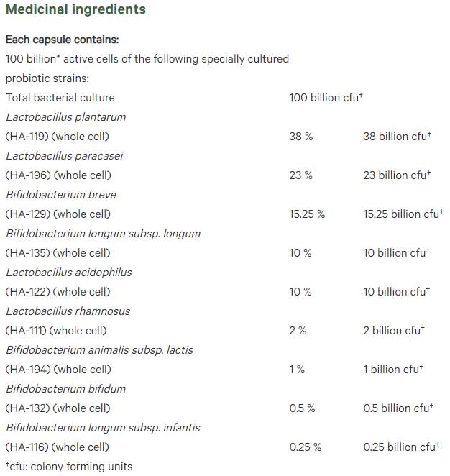The width and height of the screenshot is (450, 476).
Task: Click the 'cfu: colony forming units' footnote
Action: [69, 466]
